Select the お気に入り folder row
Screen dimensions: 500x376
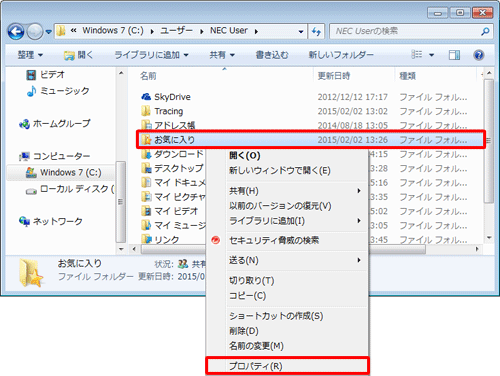click(x=311, y=140)
